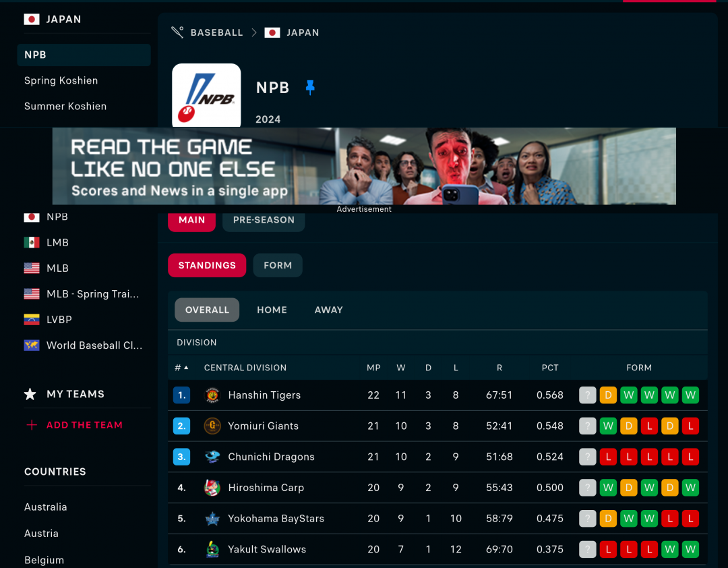Switch to the Pre-Season tab

pyautogui.click(x=264, y=221)
